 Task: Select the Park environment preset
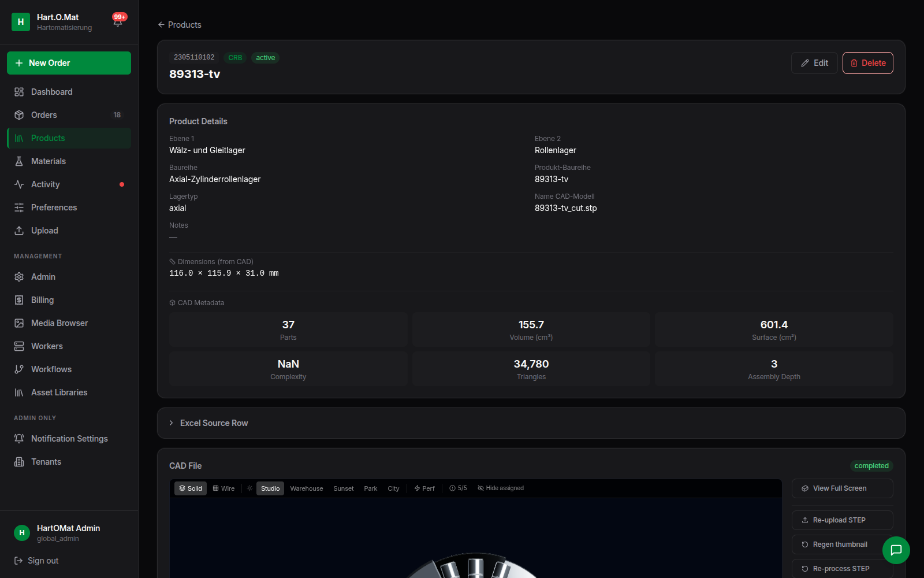click(371, 488)
